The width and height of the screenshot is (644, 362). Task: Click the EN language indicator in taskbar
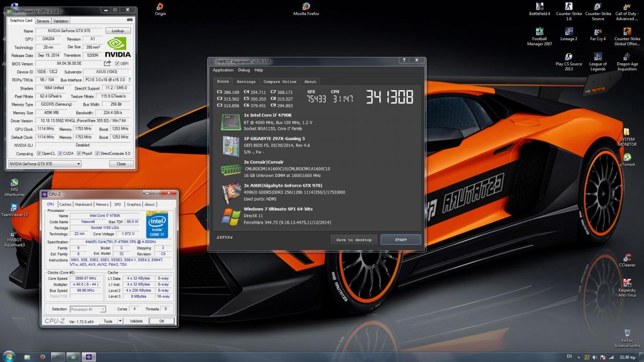coord(569,356)
